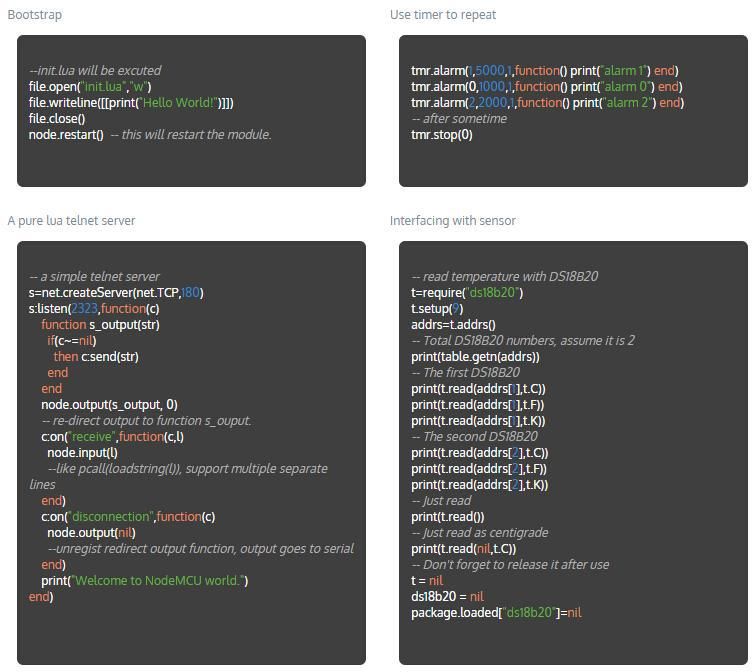Click the print(table.getn(addrs)) line
Screen dimensions: 755x672
(475, 357)
